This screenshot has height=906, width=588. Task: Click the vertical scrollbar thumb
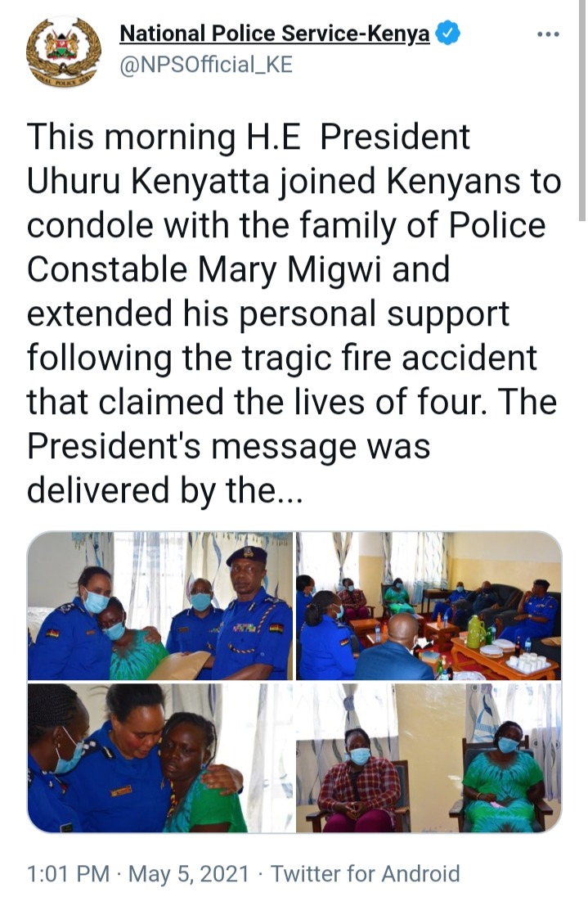pyautogui.click(x=582, y=110)
